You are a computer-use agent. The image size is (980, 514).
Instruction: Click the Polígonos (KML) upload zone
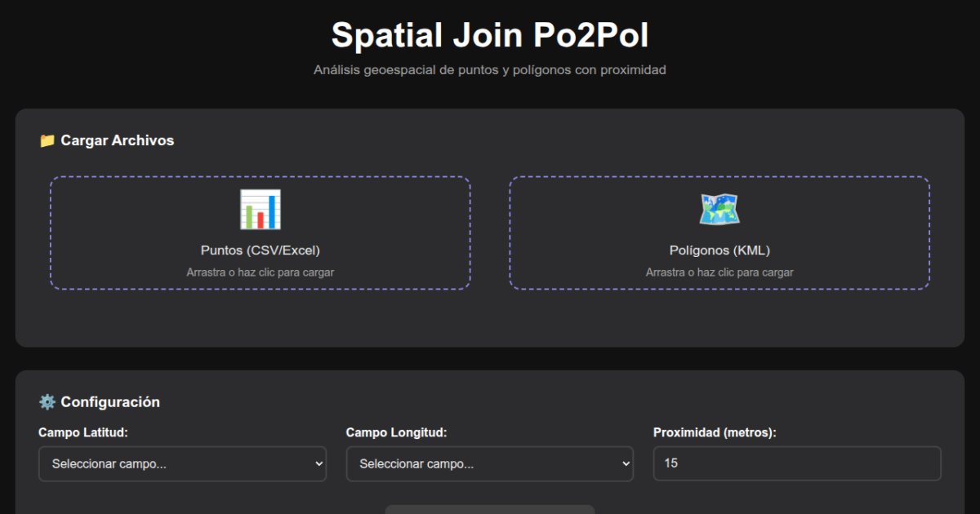[719, 233]
